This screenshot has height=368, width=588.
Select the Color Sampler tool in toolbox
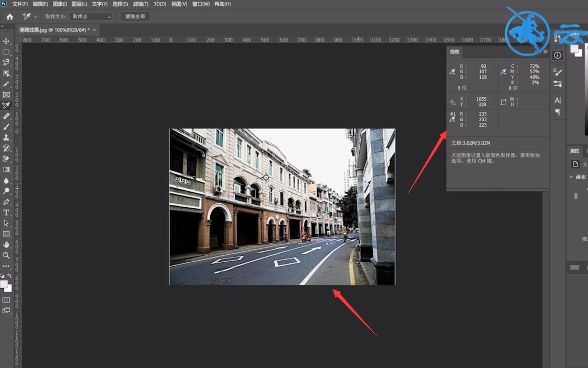point(6,105)
